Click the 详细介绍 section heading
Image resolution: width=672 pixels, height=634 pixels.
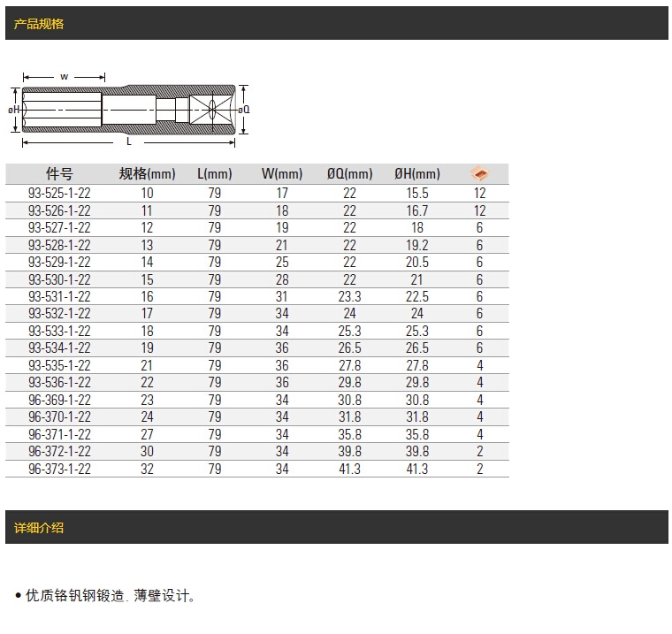(x=39, y=528)
